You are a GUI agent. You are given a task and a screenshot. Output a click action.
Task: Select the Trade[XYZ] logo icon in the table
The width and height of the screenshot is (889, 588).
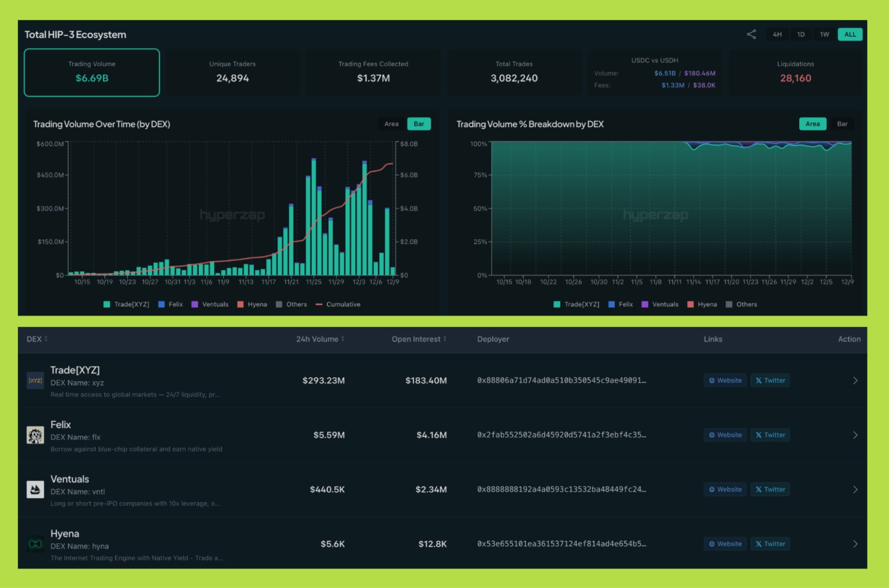point(35,380)
